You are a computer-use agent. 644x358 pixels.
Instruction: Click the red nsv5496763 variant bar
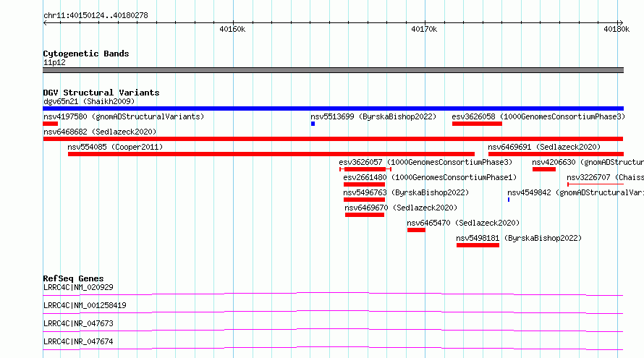click(364, 200)
